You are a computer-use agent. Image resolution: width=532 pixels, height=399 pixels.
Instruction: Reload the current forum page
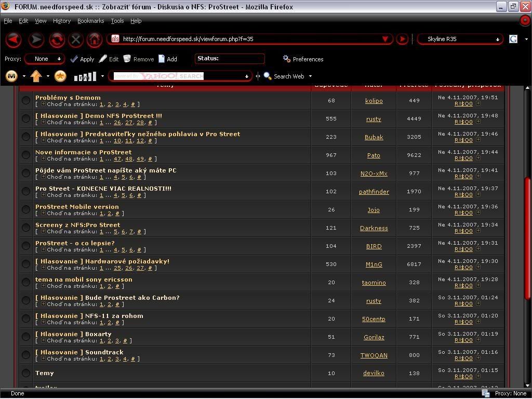pos(57,39)
